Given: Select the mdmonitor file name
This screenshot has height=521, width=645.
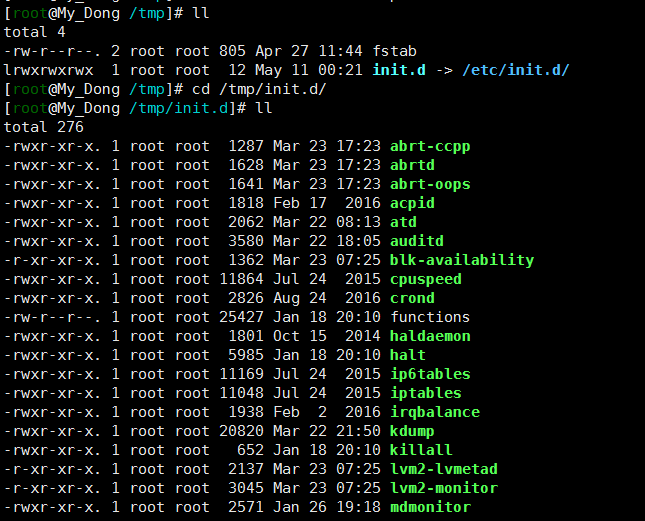Looking at the screenshot, I should point(430,507).
